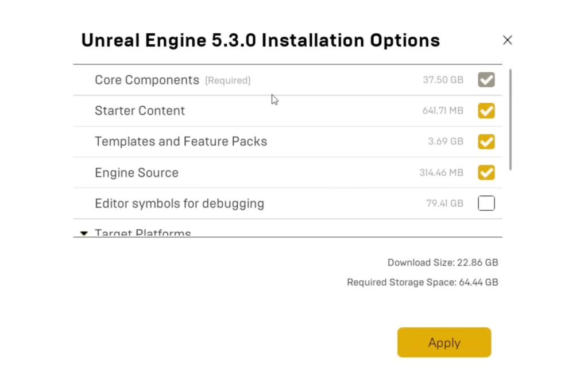Screen dimensions: 588x382
Task: Select the Target Platforms label
Action: click(x=142, y=233)
